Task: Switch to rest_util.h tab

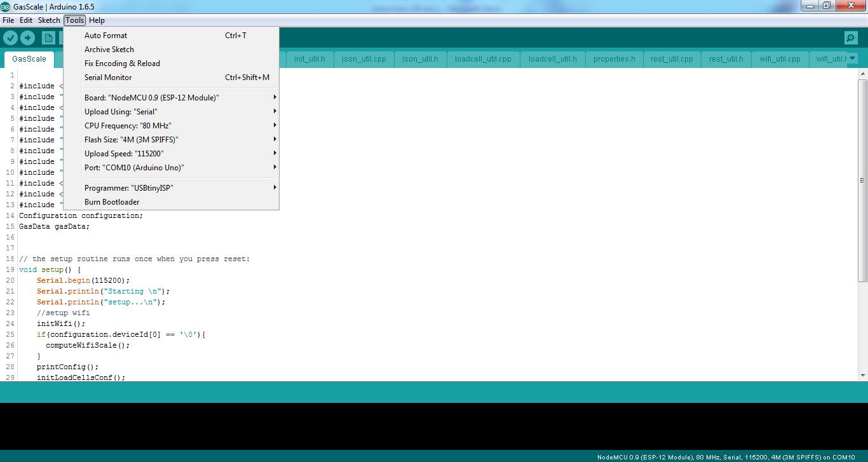Action: point(726,59)
